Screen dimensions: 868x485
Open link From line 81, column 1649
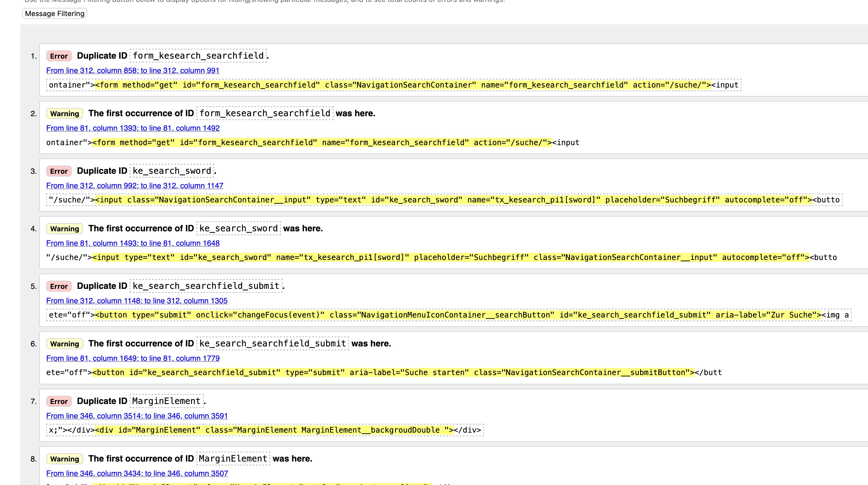pos(133,358)
